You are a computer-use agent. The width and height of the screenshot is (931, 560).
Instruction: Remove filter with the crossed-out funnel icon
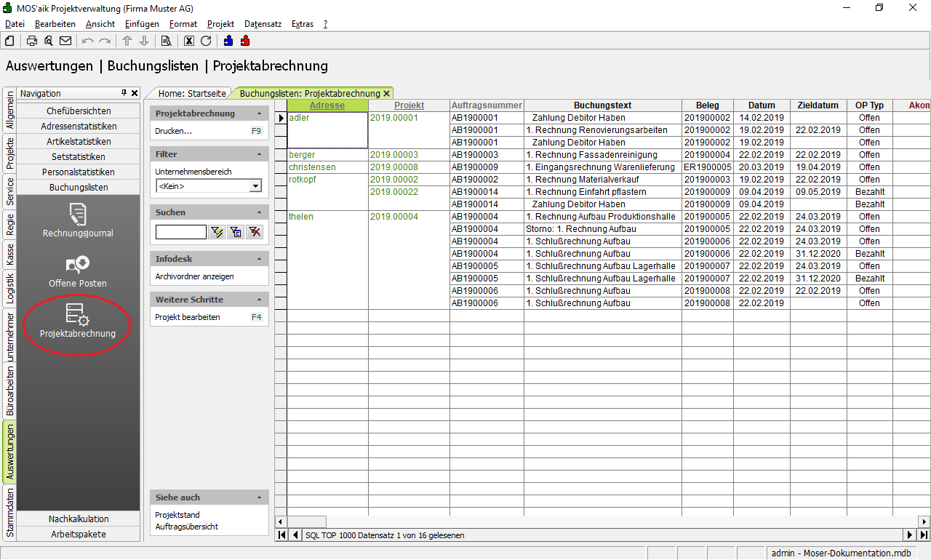point(254,232)
